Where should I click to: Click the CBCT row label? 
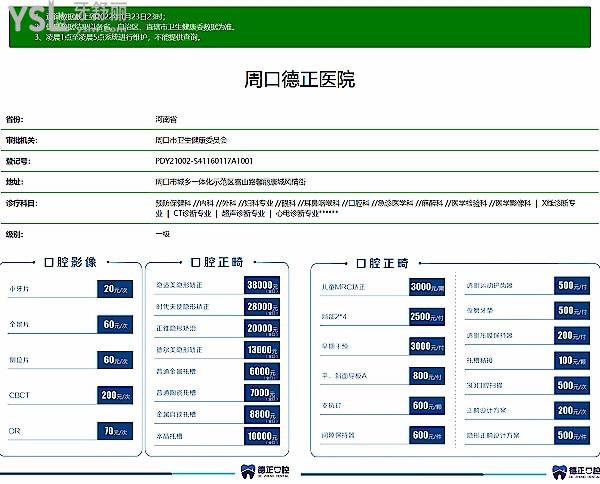click(x=19, y=395)
